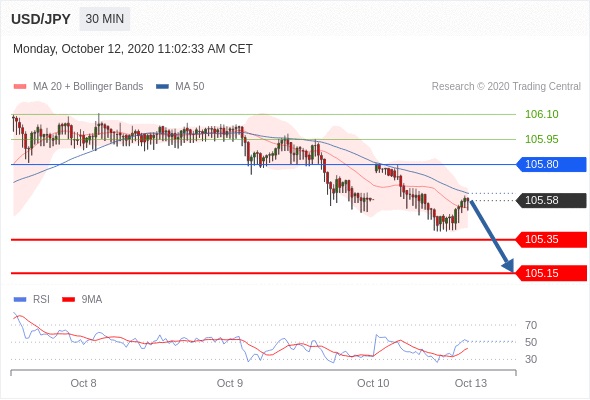Select the blue 105.80 pivot price tag
The height and width of the screenshot is (400, 590).
[x=552, y=164]
